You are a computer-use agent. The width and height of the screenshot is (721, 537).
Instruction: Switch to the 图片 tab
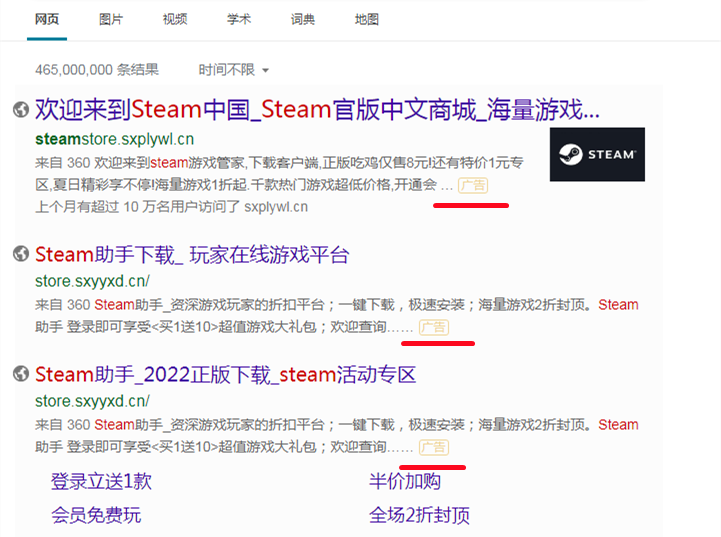[112, 19]
